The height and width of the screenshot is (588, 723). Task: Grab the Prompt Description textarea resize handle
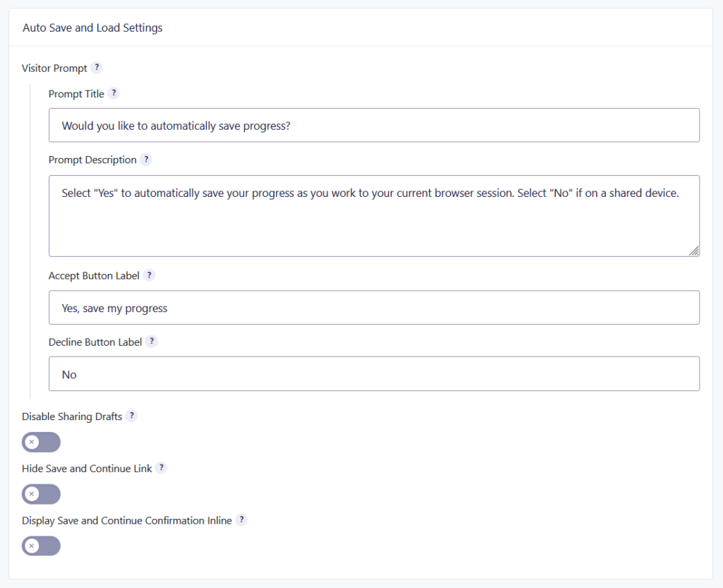pos(695,251)
